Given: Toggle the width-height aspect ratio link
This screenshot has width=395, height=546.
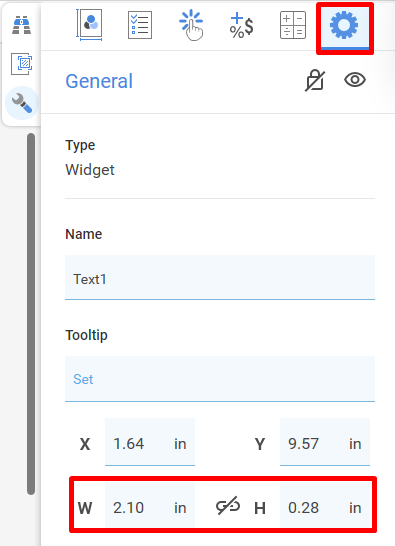Looking at the screenshot, I should 228,506.
